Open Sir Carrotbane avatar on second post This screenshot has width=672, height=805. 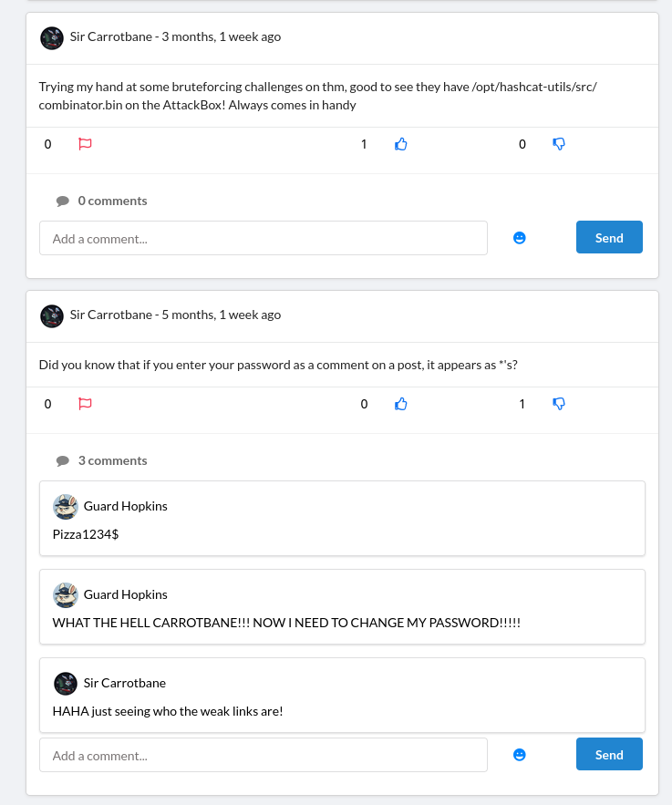pos(52,315)
